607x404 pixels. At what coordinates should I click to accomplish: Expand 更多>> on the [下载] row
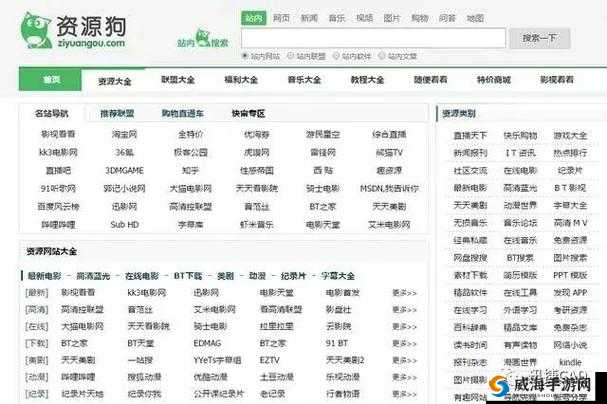[405, 343]
